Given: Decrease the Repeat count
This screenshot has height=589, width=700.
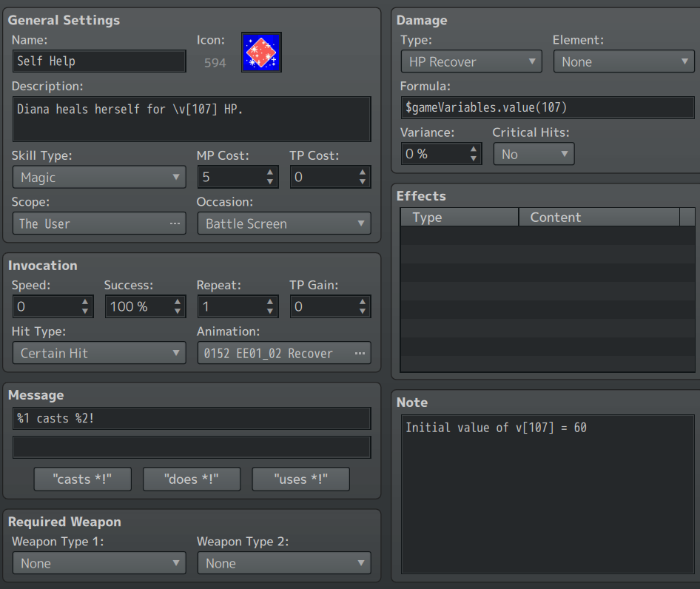Looking at the screenshot, I should click(269, 312).
